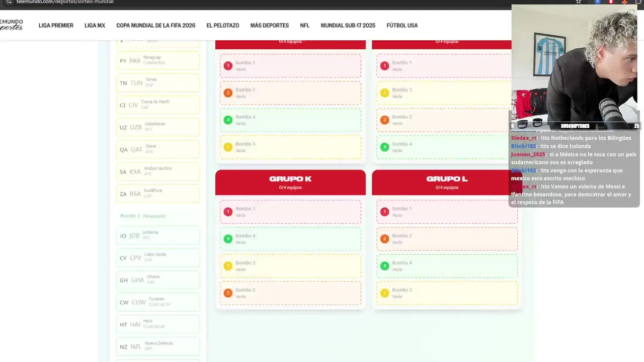Click Bombo 1 slot in group above Grupo K
644x362 pixels.
pos(290,66)
